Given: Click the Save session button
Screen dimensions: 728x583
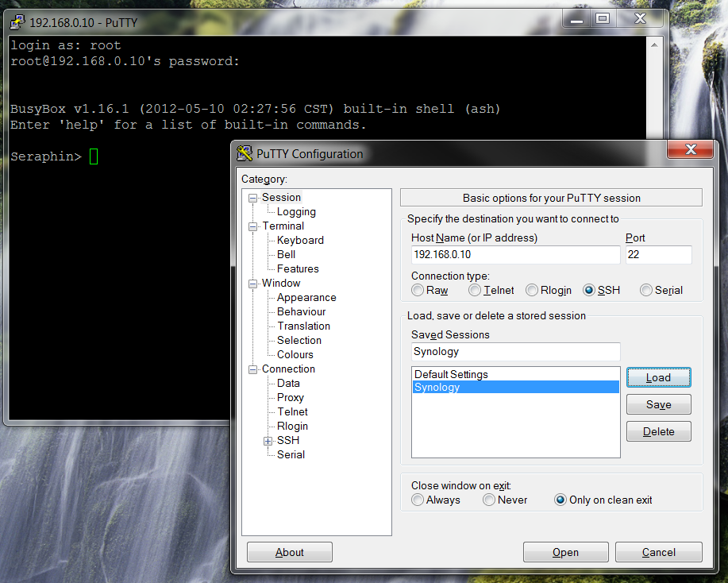Looking at the screenshot, I should (658, 404).
